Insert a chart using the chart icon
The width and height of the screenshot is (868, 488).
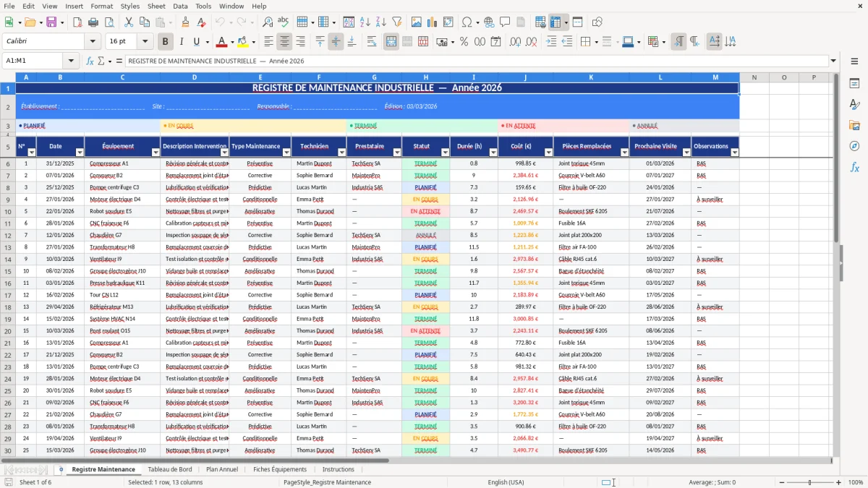coord(432,22)
